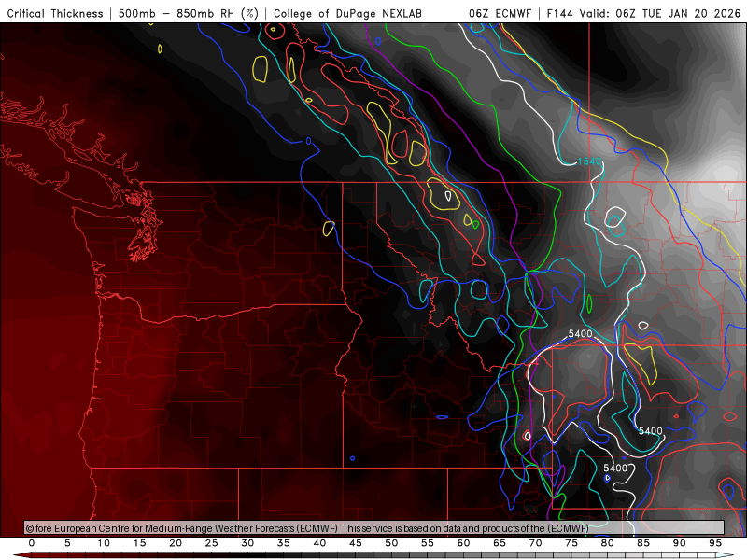Click the "40" value on the color scale
The height and width of the screenshot is (560, 747).
[319, 543]
